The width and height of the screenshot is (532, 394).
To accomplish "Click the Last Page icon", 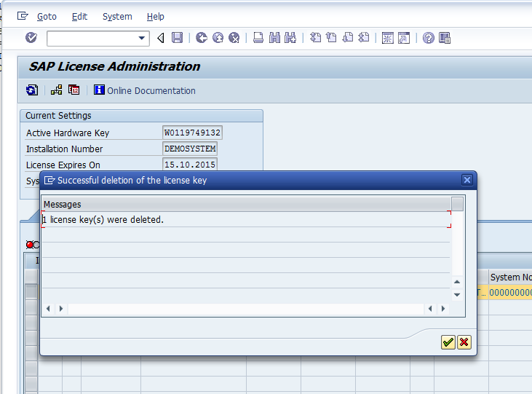I will click(363, 37).
